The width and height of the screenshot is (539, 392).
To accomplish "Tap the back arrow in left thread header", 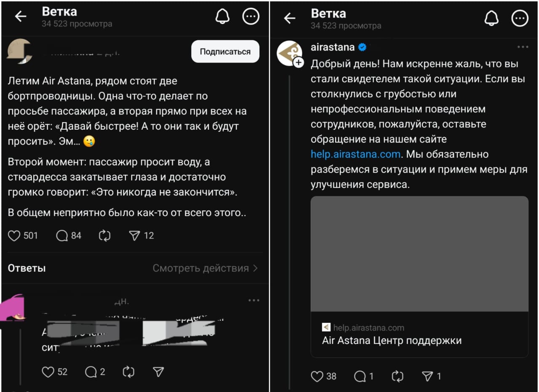I will [x=20, y=16].
